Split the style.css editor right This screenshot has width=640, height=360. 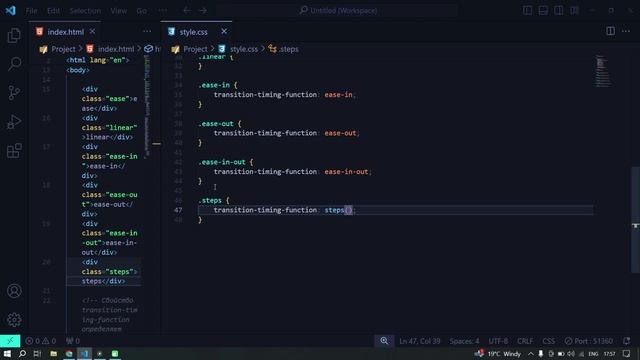tap(610, 31)
